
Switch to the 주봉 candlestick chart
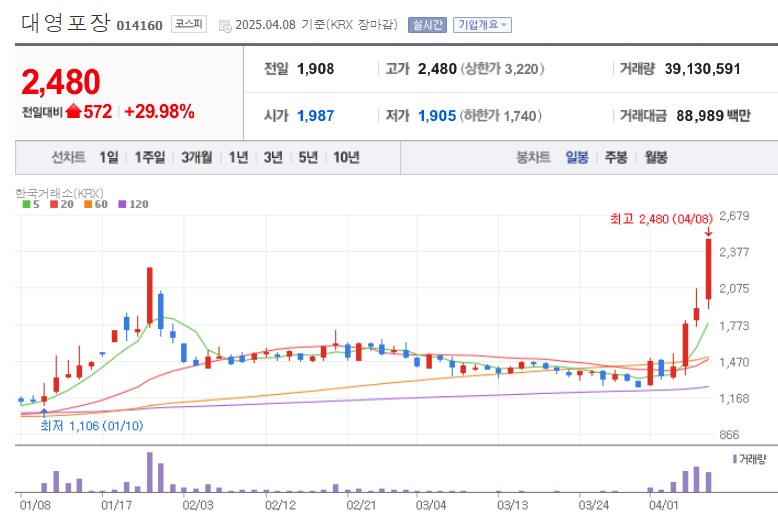616,157
